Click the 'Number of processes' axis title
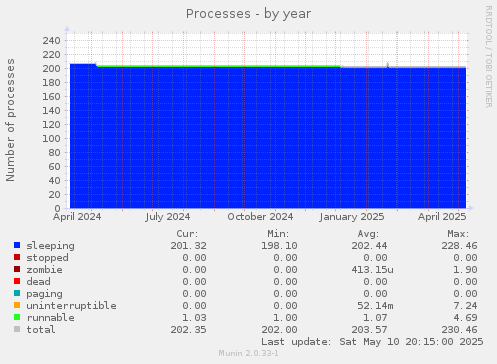The image size is (497, 364). (x=10, y=120)
